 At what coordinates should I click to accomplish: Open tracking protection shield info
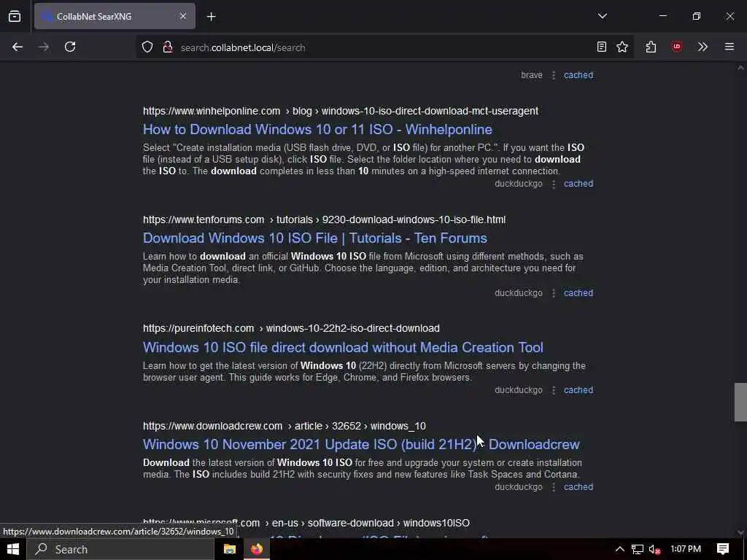[147, 47]
